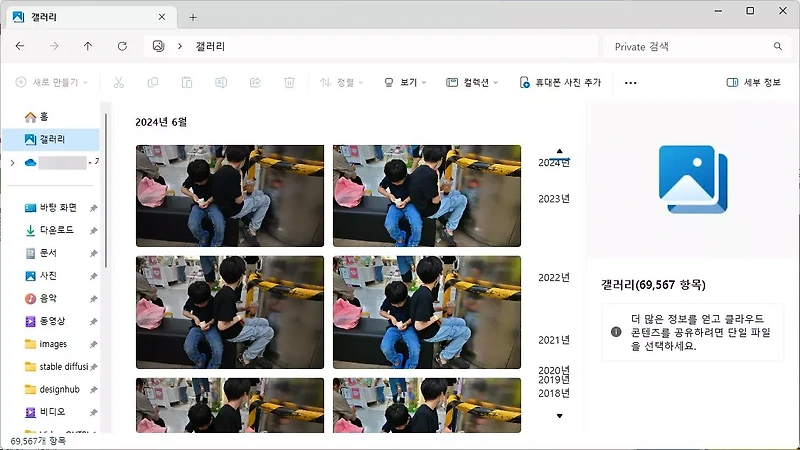
Task: Jump to 2023년 on timeline scrubber
Action: [x=554, y=199]
